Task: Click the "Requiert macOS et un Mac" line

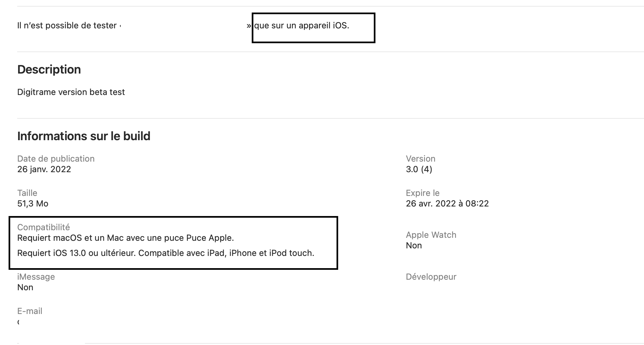Action: click(125, 238)
